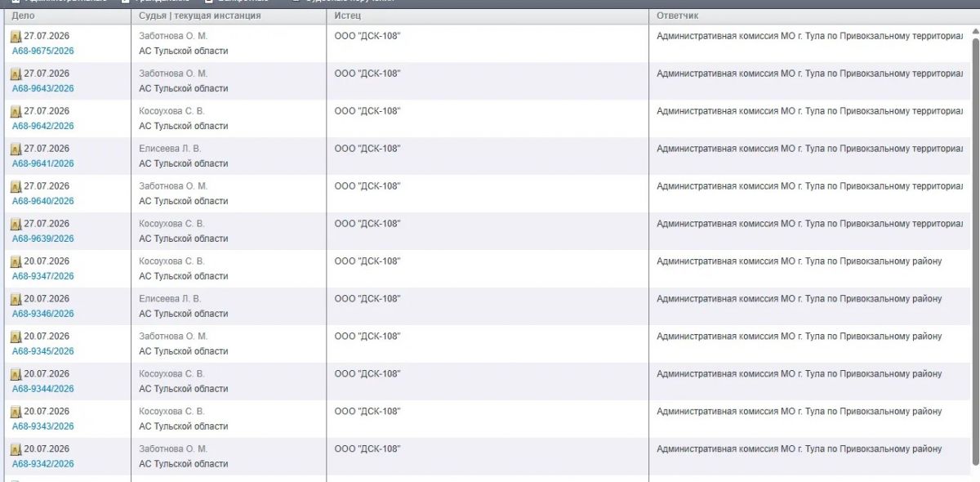Select judge 'Заботнова О. М.' in the A68-9345/2026 row
Image resolution: width=980 pixels, height=482 pixels.
click(173, 337)
